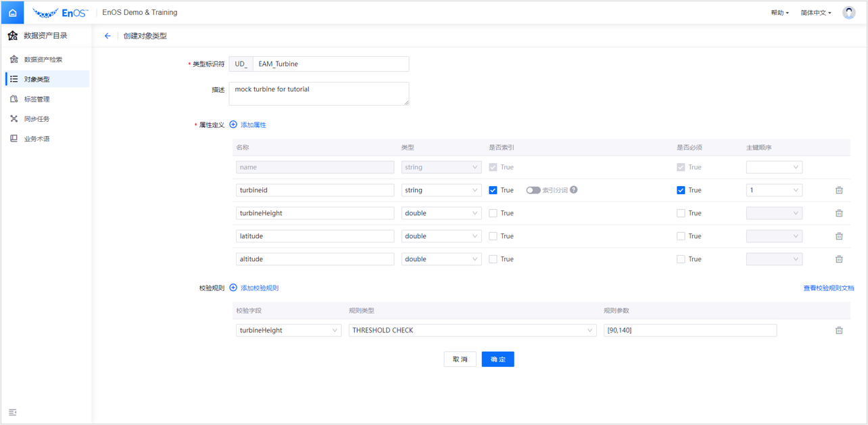Open primary key order dropdown for turbineid
Viewport: 868px width, 425px height.
click(x=774, y=190)
